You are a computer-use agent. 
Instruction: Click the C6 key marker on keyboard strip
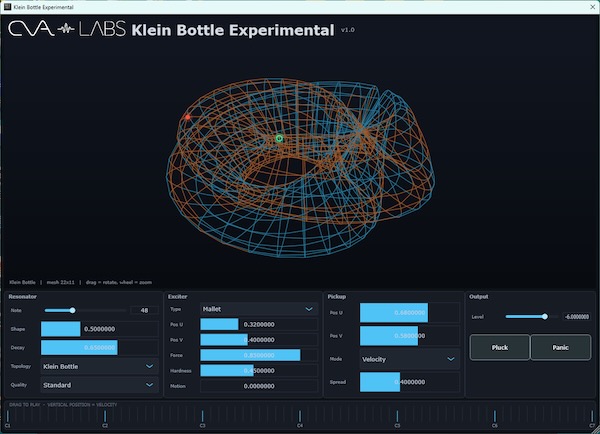pyautogui.click(x=495, y=418)
